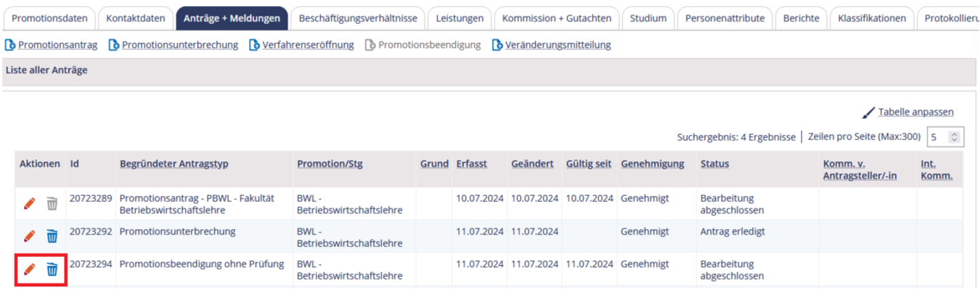Edit the Promotionsunterbrechung row via the pencil icon
Image resolution: width=980 pixels, height=295 pixels.
(29, 236)
